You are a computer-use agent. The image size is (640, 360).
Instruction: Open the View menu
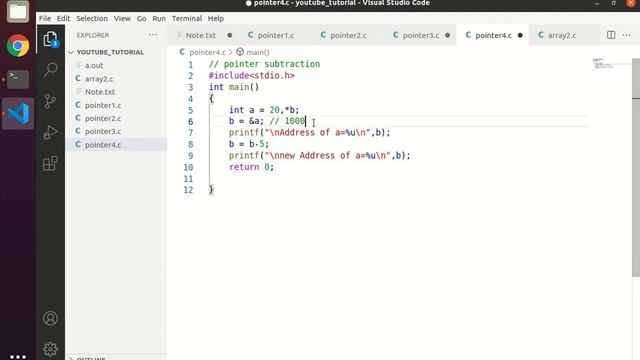(122, 18)
